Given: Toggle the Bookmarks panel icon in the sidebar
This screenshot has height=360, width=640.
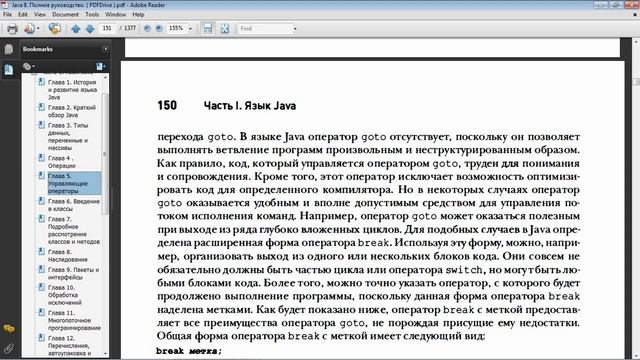Looking at the screenshot, I should [9, 69].
